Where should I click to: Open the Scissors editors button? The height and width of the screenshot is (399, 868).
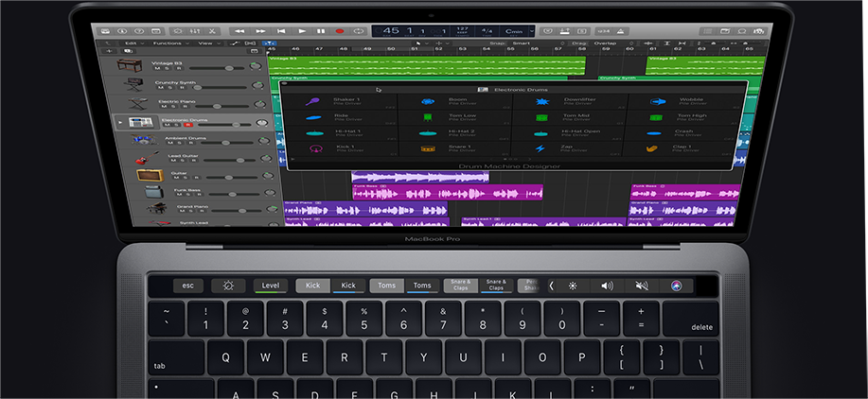(212, 31)
